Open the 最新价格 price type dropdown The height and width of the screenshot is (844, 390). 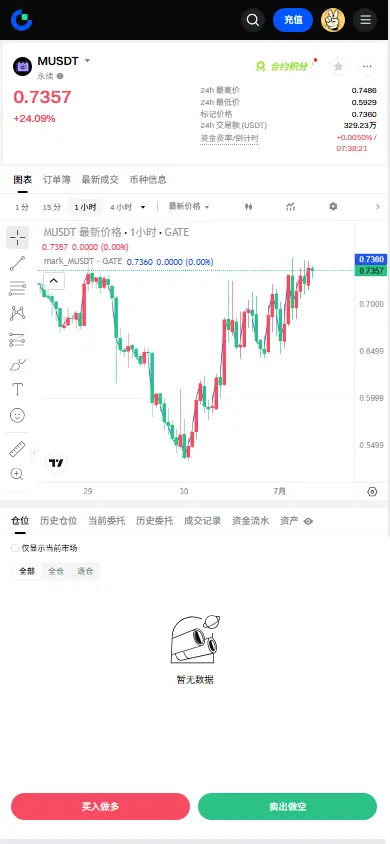(189, 207)
